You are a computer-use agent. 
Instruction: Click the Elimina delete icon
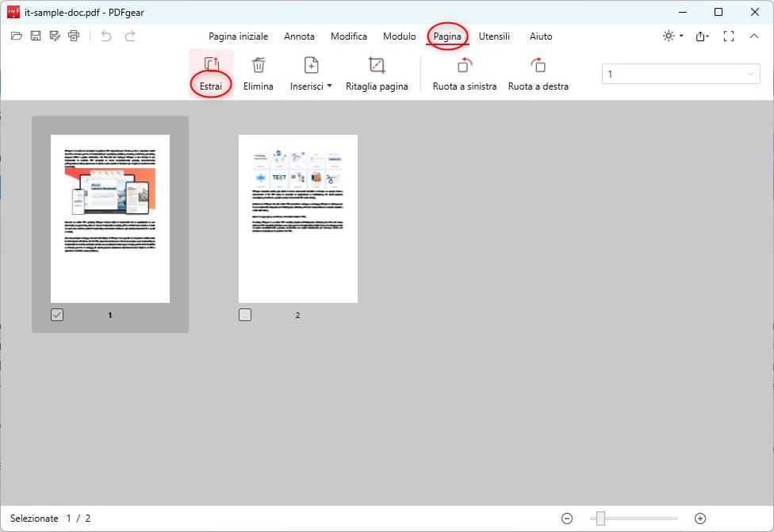tap(258, 71)
